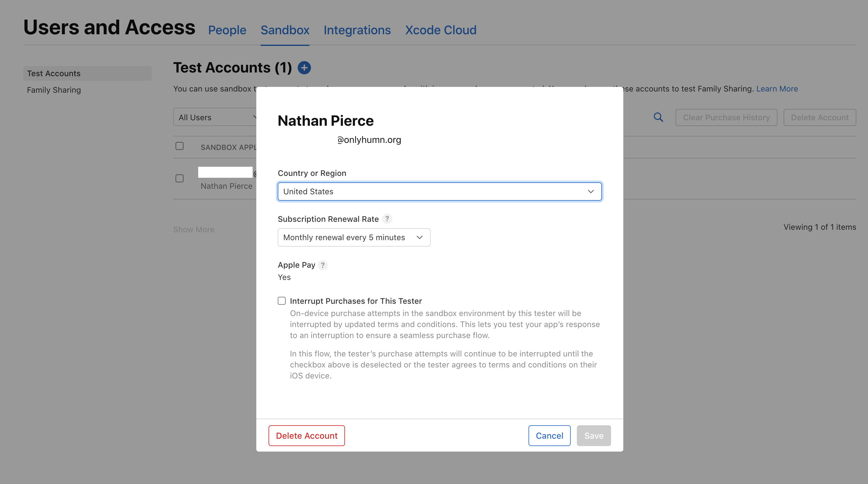The image size is (868, 484).
Task: Click the Save button
Action: click(x=593, y=435)
